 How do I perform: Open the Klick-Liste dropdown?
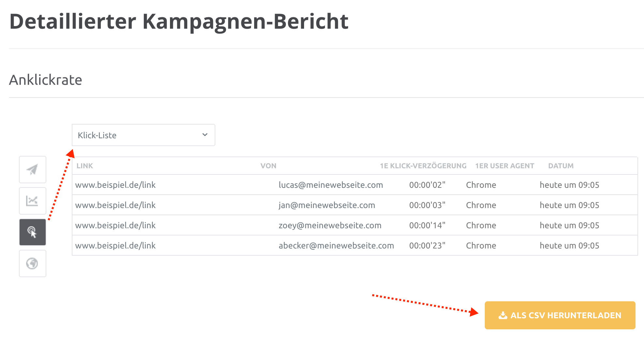(x=144, y=135)
